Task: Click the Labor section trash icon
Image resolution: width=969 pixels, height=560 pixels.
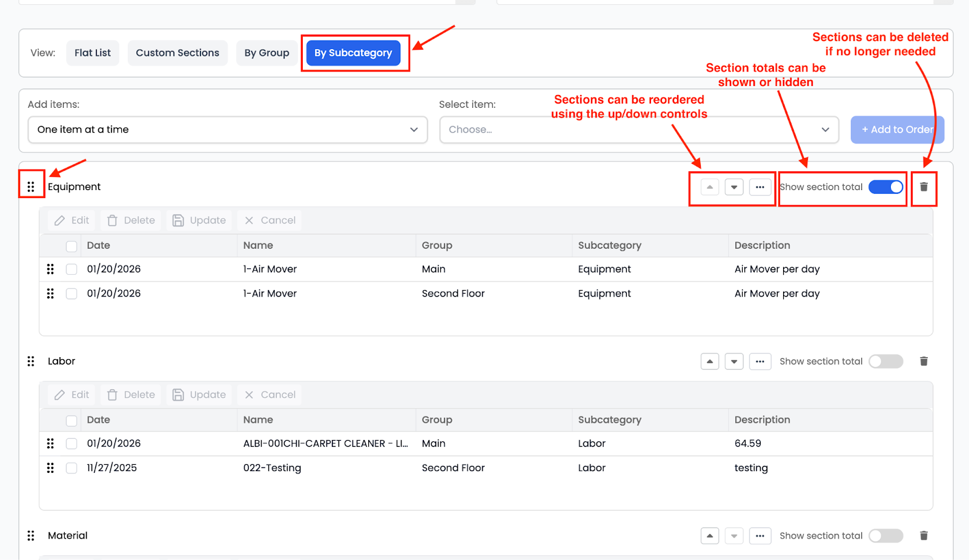Action: [x=924, y=361]
